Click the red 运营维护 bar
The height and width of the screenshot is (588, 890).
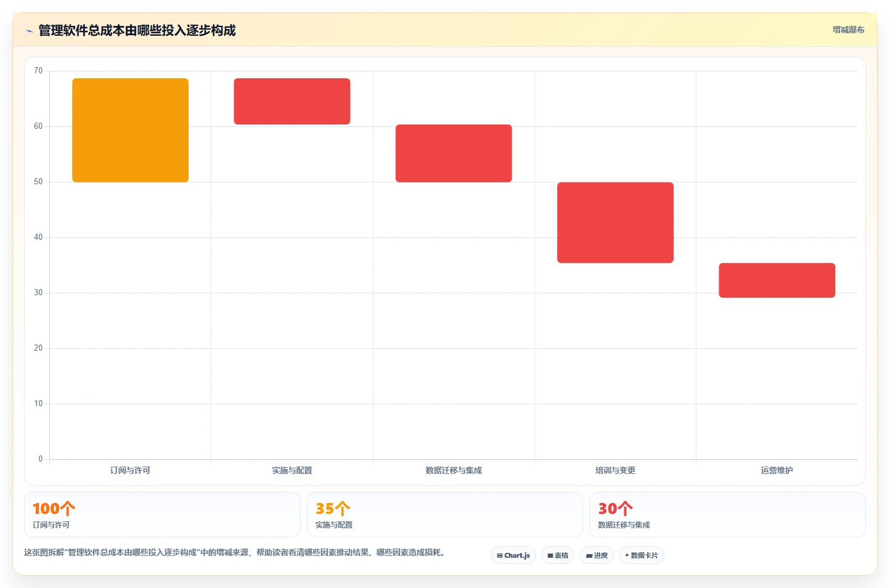click(777, 280)
